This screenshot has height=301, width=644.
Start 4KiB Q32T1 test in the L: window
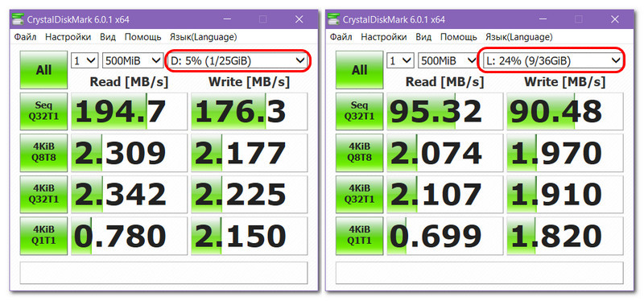point(359,194)
